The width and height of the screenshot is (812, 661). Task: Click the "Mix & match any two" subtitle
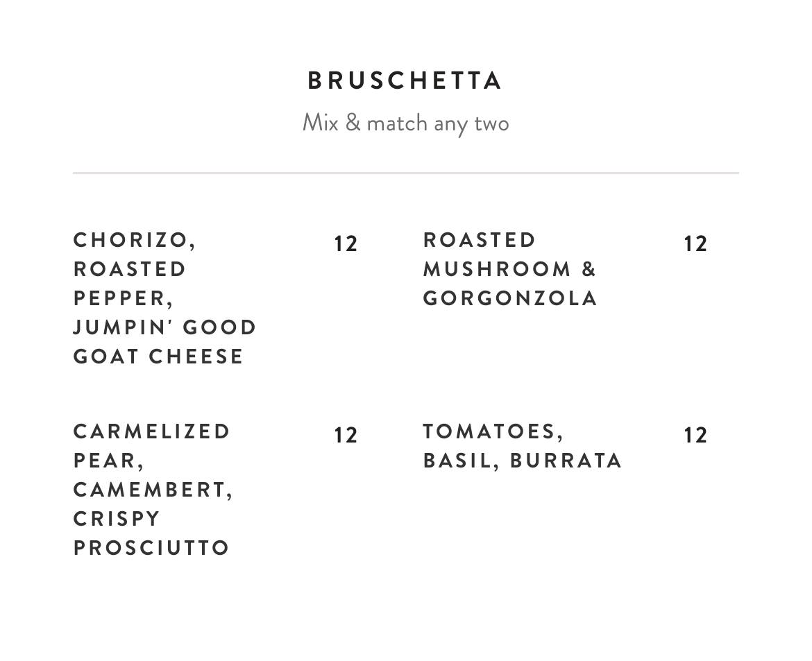tap(405, 123)
